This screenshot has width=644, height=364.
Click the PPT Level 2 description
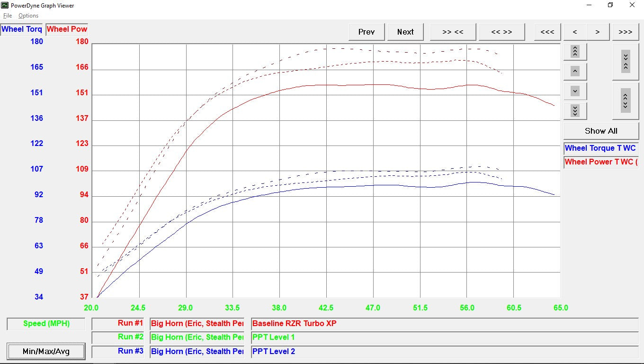(445, 352)
